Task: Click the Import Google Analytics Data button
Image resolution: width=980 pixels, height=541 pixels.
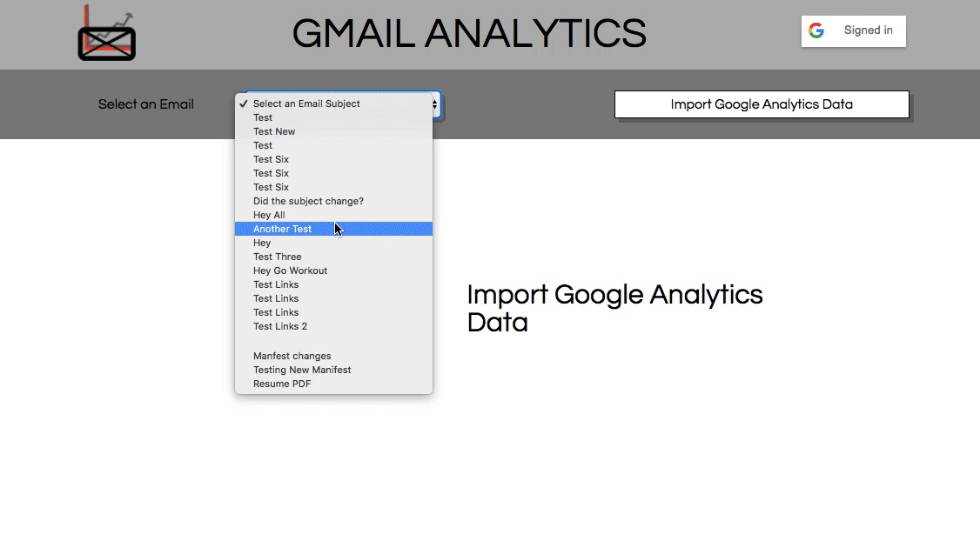Action: pos(761,104)
